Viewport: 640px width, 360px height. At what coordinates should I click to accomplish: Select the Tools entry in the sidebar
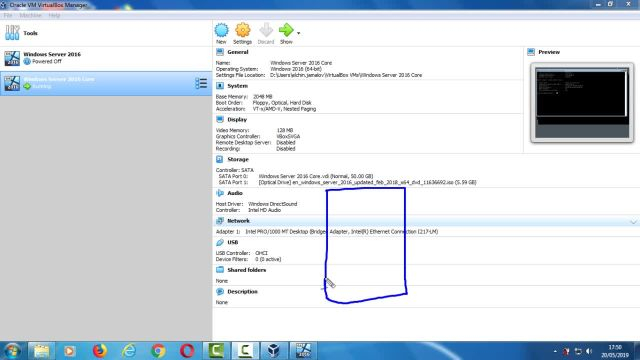(106, 33)
